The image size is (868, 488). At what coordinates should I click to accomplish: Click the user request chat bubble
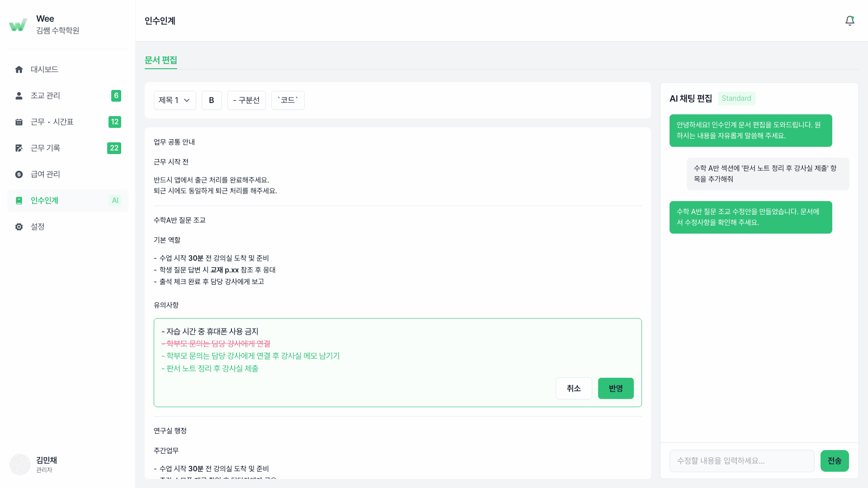pos(768,174)
